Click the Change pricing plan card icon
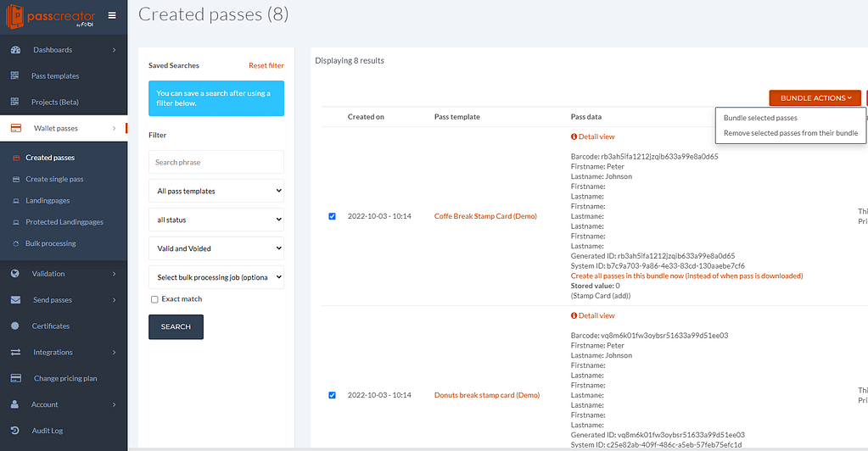868x451 pixels. [x=16, y=378]
